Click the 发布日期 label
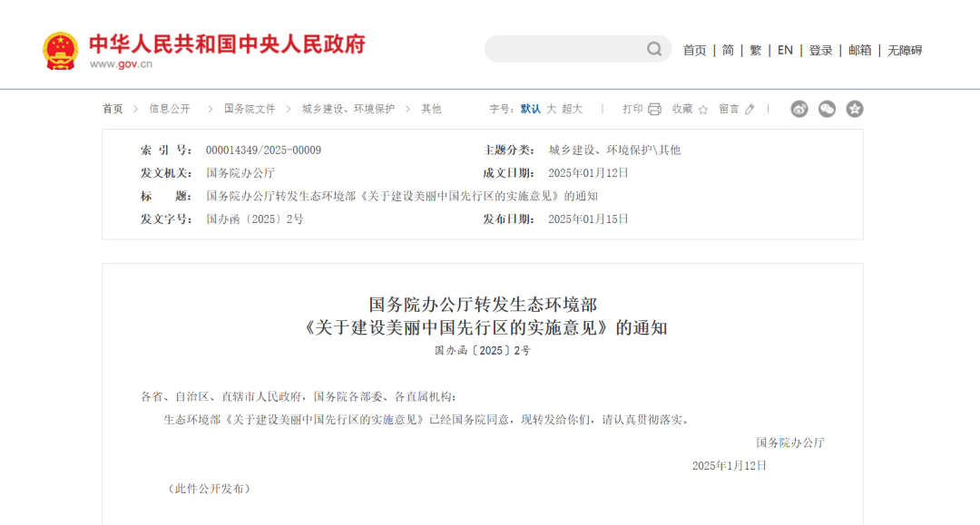Screen dimensions: 980x525 click(509, 219)
